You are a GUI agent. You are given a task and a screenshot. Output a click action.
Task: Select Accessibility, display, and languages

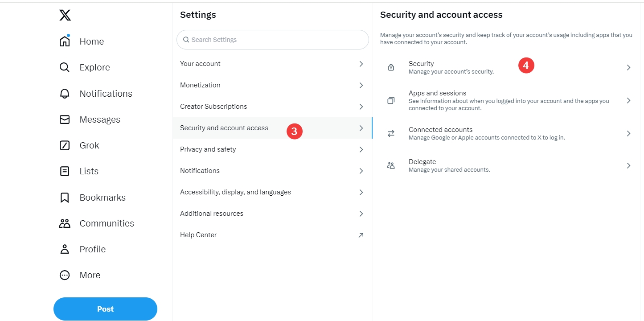coord(235,192)
